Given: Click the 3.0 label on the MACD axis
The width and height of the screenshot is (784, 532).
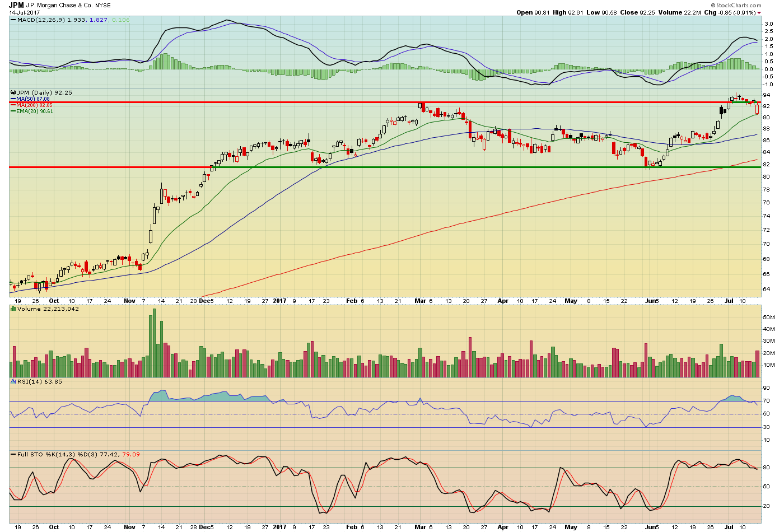Looking at the screenshot, I should [769, 24].
